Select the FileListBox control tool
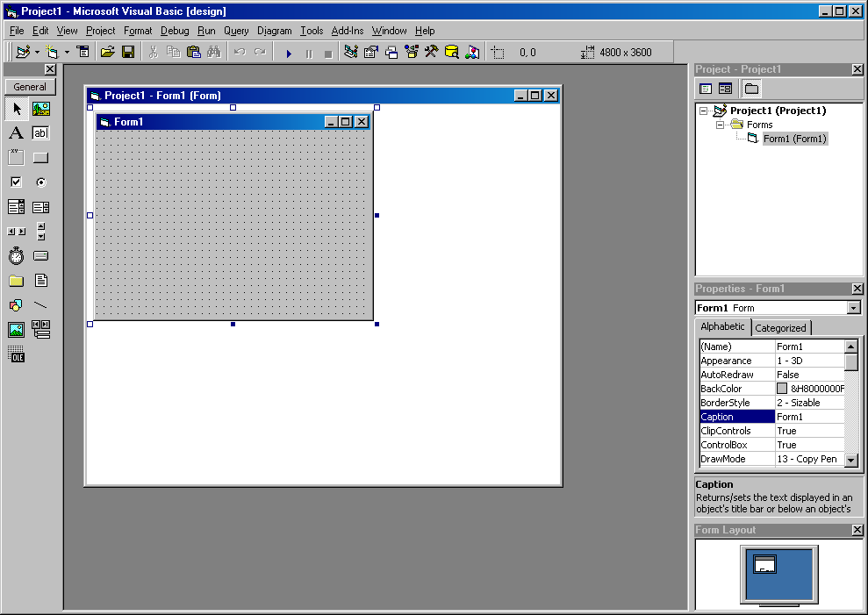This screenshot has height=615, width=868. tap(41, 281)
